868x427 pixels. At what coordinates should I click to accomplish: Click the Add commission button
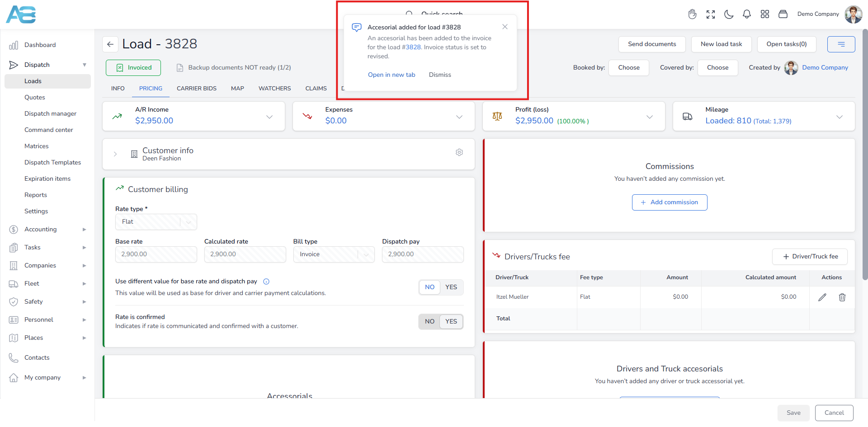tap(669, 202)
